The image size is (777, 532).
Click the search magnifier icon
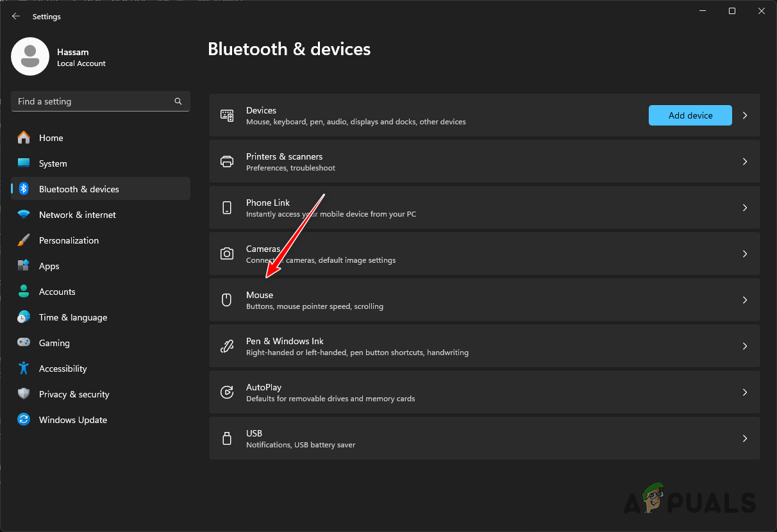click(x=178, y=101)
